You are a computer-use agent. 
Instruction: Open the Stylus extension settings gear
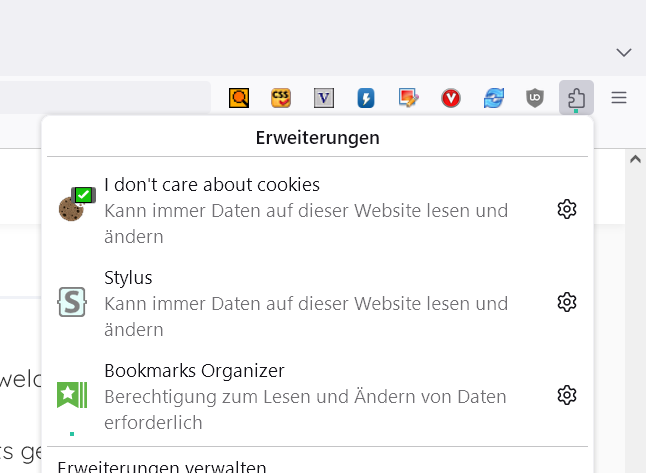(x=567, y=302)
